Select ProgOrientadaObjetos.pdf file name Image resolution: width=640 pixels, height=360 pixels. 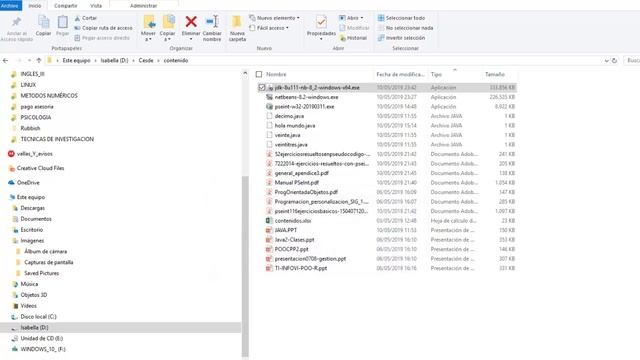pos(306,192)
